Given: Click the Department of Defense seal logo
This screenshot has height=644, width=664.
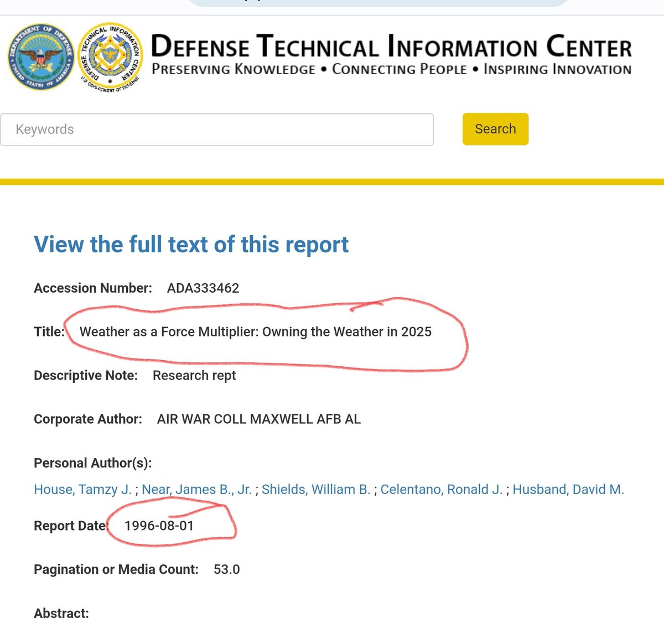Looking at the screenshot, I should click(x=40, y=57).
